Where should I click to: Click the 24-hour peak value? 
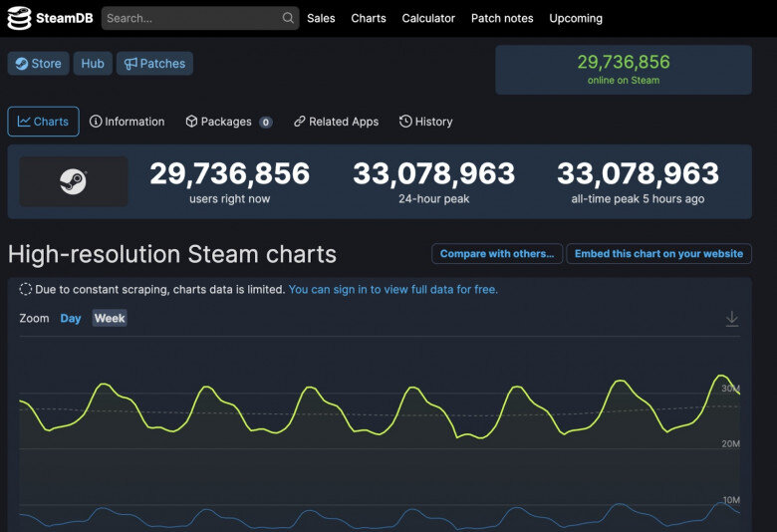tap(433, 174)
